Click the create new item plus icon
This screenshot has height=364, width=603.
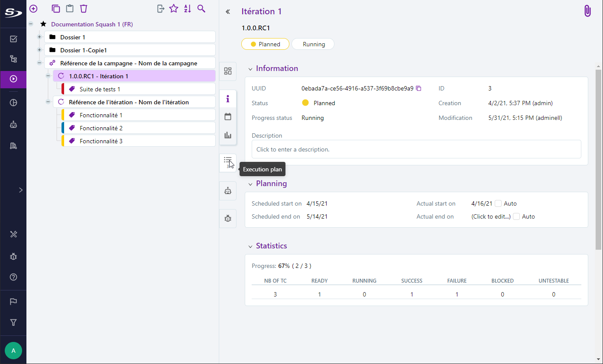pos(33,9)
